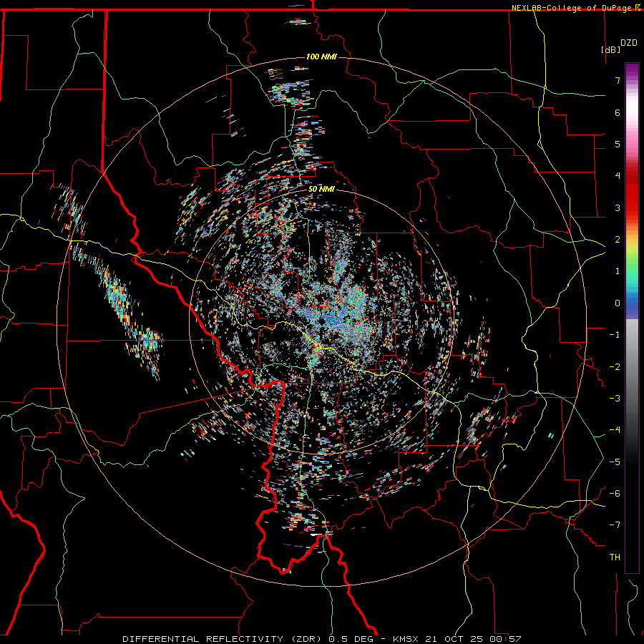Click the color scale value -4
The height and width of the screenshot is (644, 644).
(x=615, y=430)
